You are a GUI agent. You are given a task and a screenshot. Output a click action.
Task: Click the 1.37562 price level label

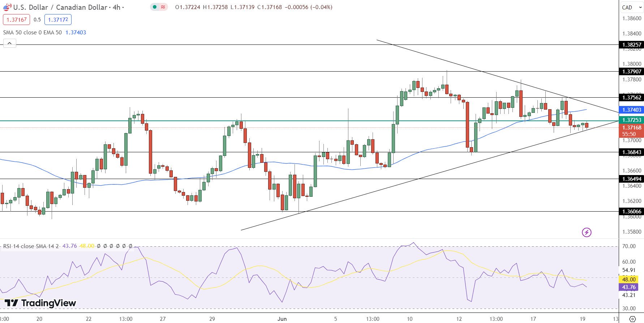(x=631, y=97)
